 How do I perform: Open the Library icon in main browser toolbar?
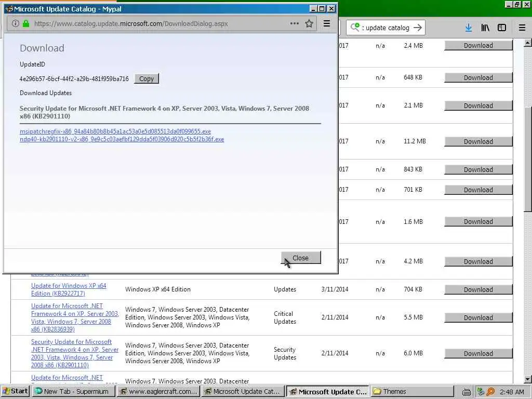(x=485, y=28)
